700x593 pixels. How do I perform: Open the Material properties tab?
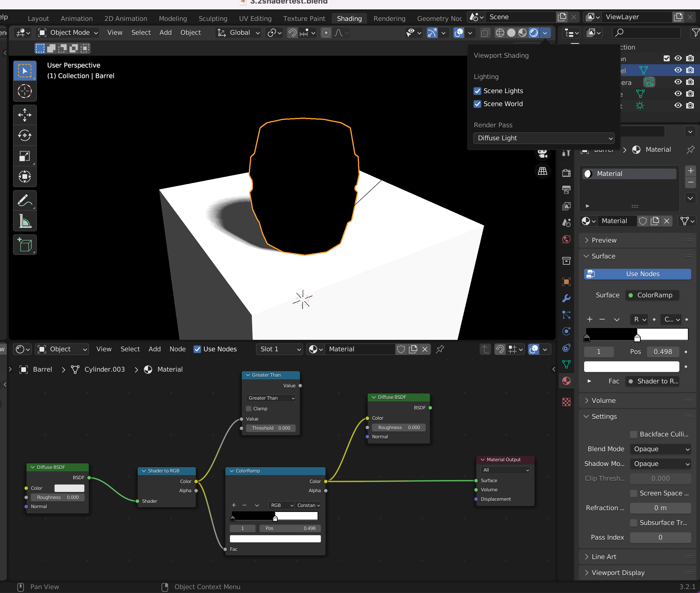pyautogui.click(x=566, y=381)
